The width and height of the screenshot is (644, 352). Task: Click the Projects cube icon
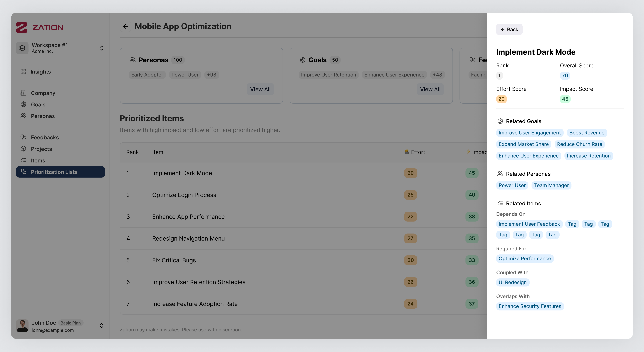tap(23, 149)
